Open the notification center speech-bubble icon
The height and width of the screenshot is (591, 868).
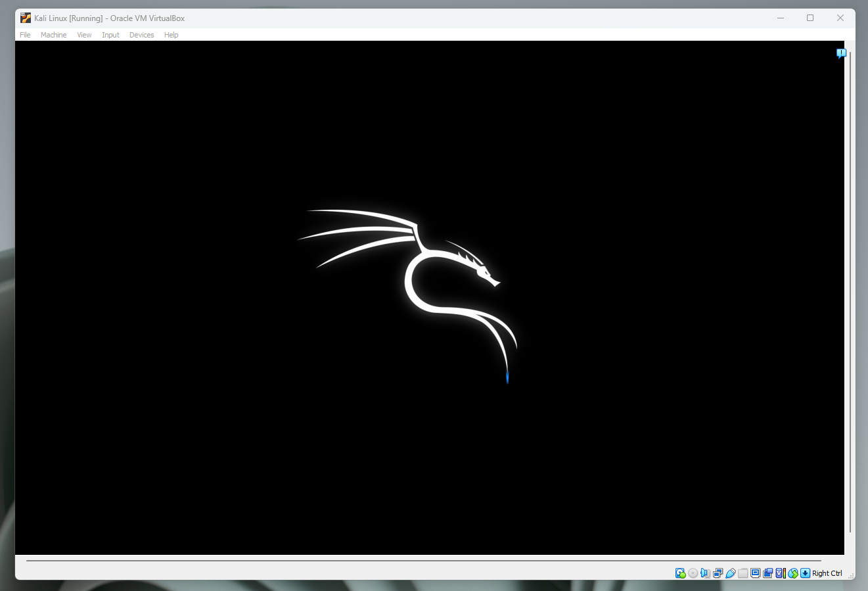840,53
